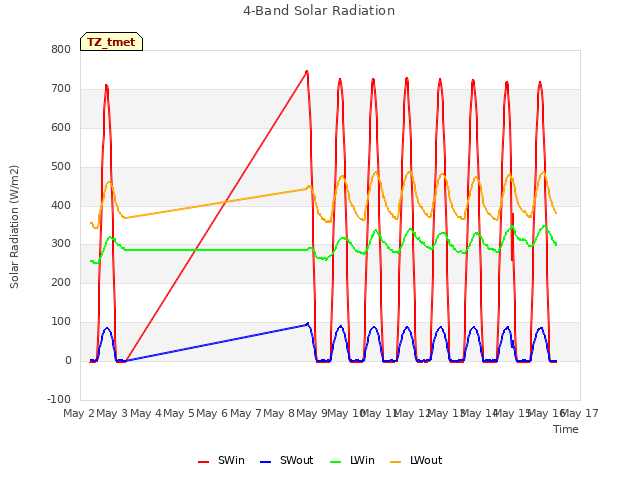Click the chart title 4-Band Solar Radiation
The image size is (640, 480).
click(319, 11)
